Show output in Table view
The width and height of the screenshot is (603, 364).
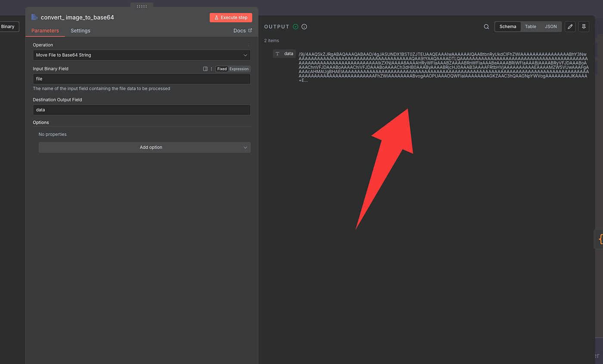(x=530, y=27)
